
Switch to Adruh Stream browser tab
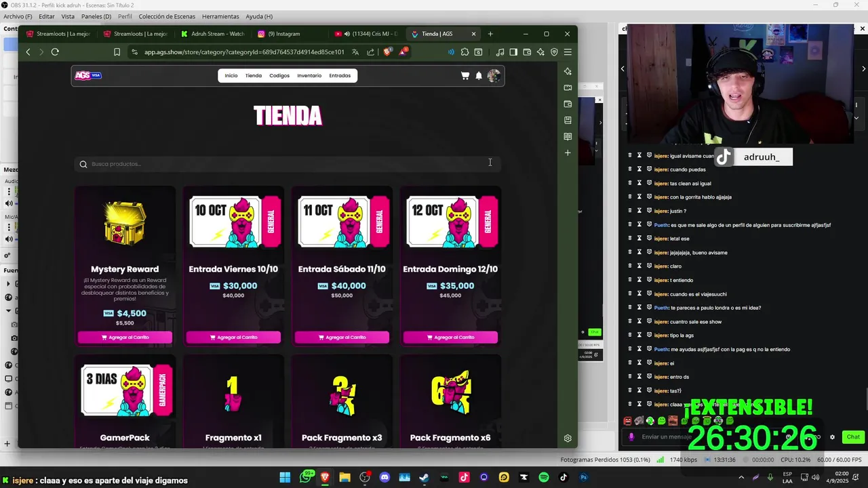(x=212, y=34)
